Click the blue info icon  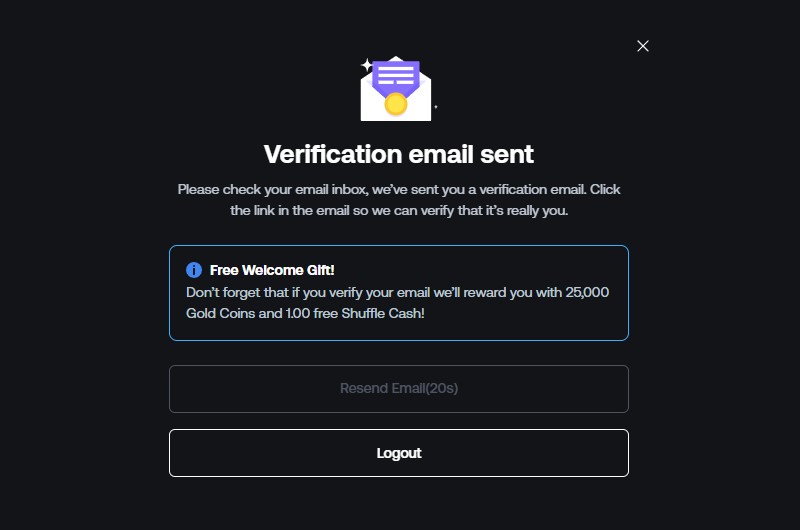click(194, 270)
